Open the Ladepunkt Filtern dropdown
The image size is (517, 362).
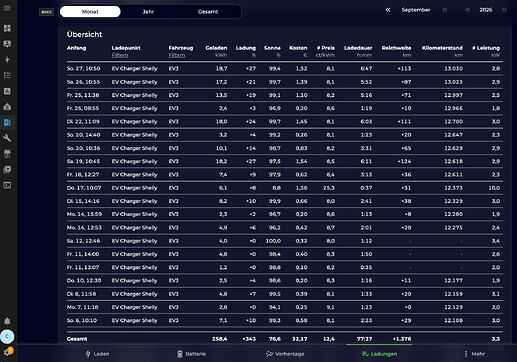click(x=120, y=55)
